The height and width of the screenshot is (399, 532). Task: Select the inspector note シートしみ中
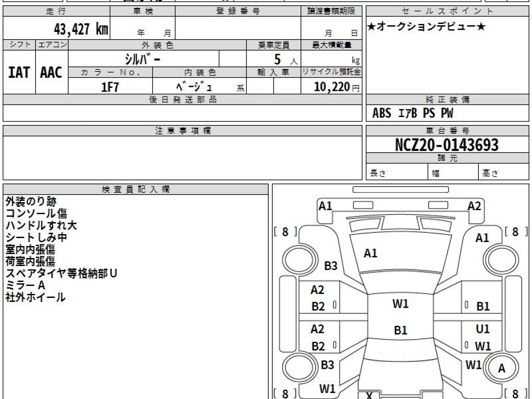36,238
